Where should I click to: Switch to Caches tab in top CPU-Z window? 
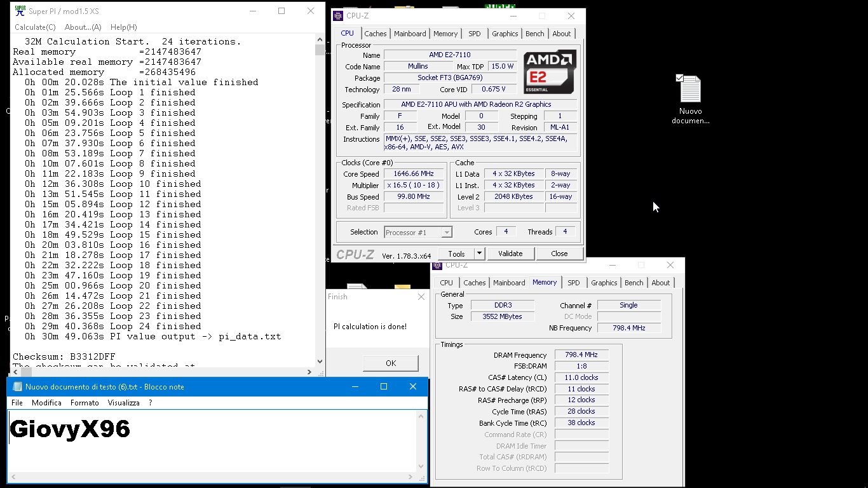pos(375,34)
